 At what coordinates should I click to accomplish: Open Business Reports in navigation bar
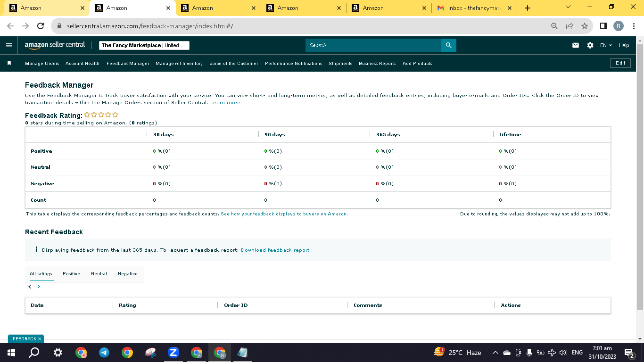click(377, 63)
